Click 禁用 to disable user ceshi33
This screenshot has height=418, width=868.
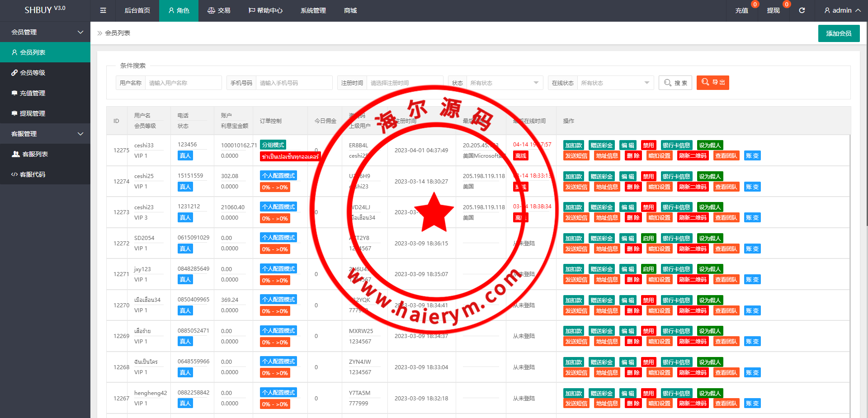tap(648, 145)
